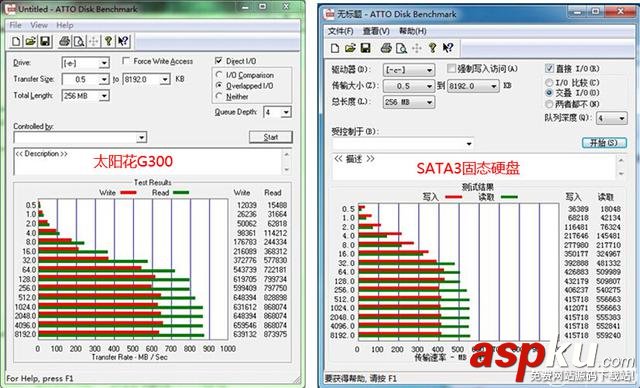Image resolution: width=640 pixels, height=388 pixels.
Task: Open File menu in Untitled window
Action: coord(16,25)
